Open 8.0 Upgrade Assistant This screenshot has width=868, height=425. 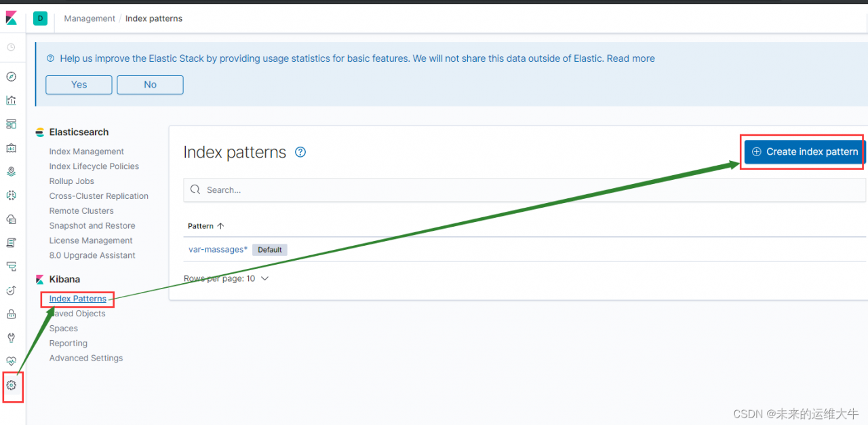pyautogui.click(x=92, y=256)
